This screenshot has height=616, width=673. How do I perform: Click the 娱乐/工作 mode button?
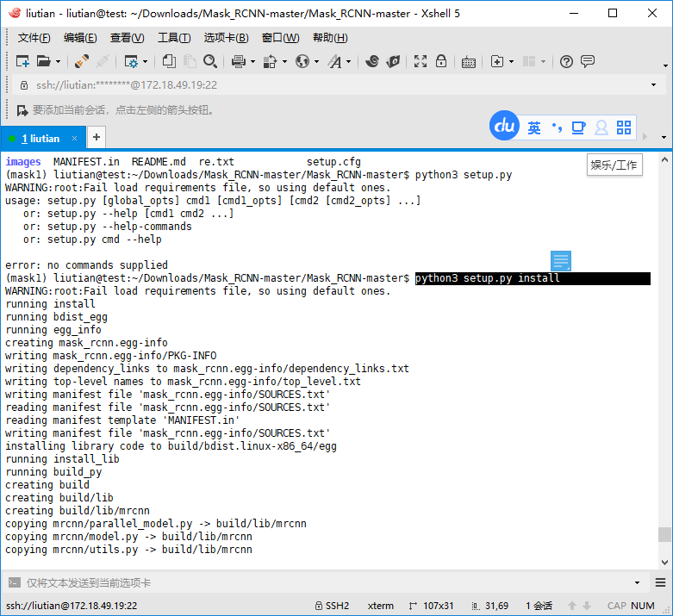[614, 165]
